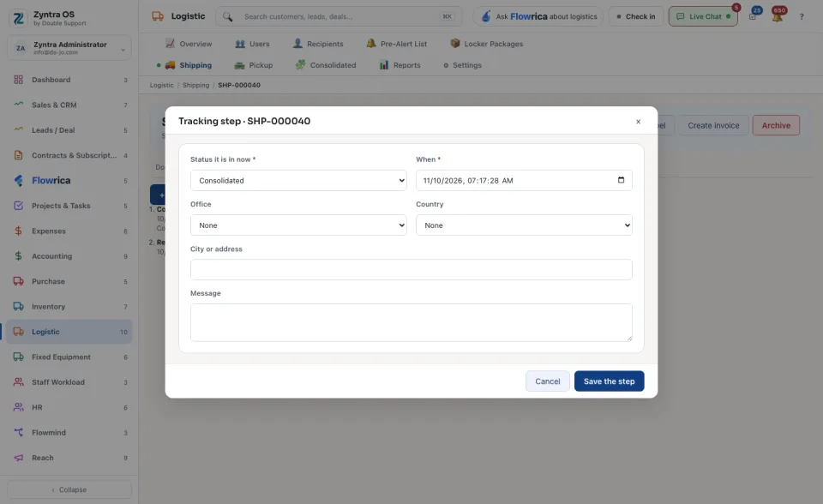Screen dimensions: 823x504
Task: Click HR people icon
Action: point(18,407)
